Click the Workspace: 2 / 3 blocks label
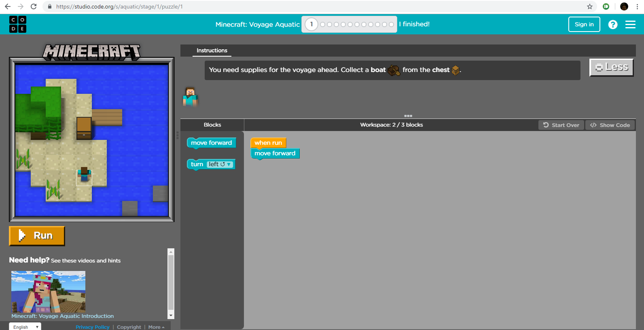The width and height of the screenshot is (644, 330). click(x=392, y=125)
